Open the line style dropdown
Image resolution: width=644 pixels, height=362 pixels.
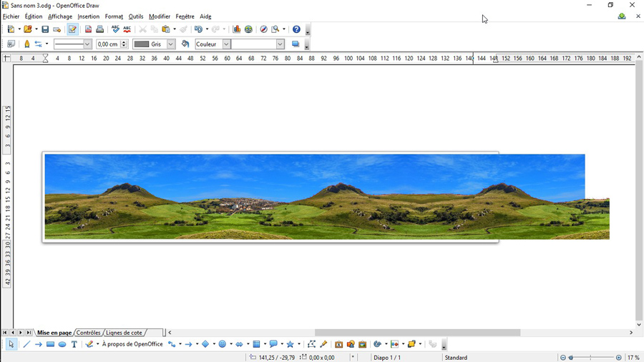pyautogui.click(x=87, y=44)
